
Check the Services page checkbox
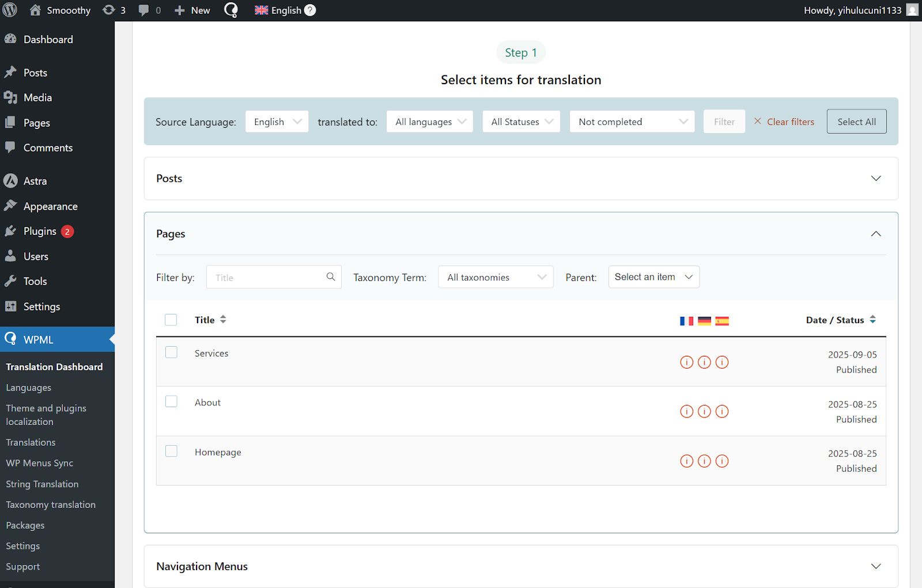click(171, 352)
